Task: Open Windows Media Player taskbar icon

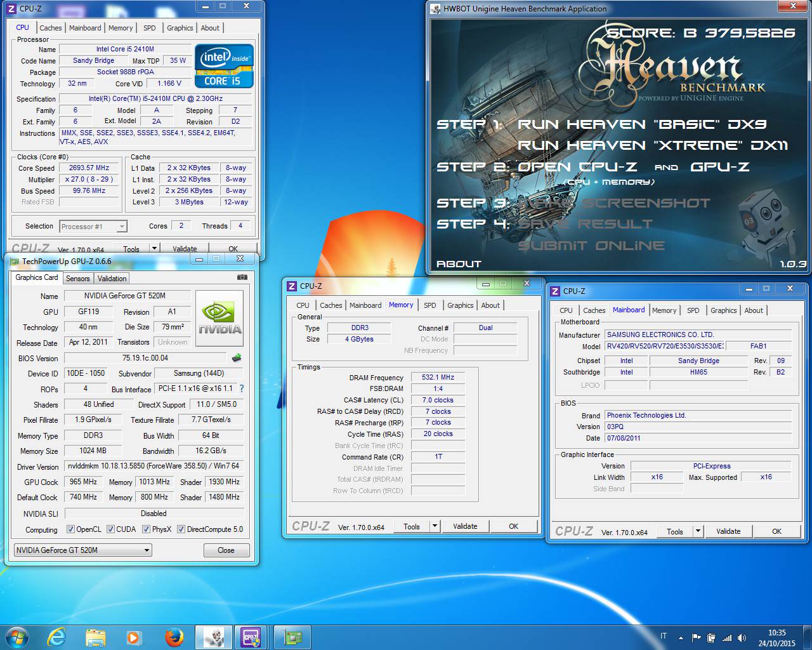Action: pyautogui.click(x=133, y=637)
